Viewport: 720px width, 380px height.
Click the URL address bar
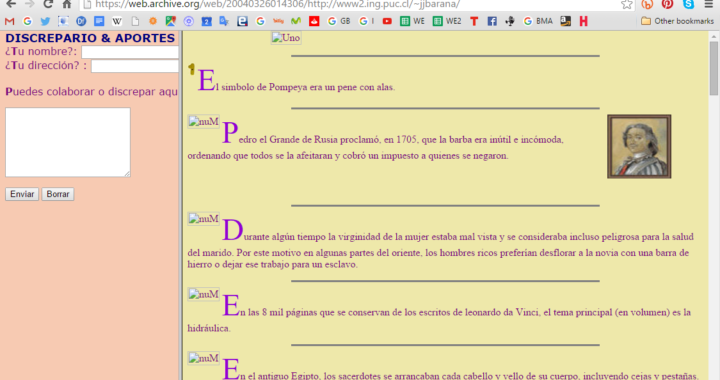tap(349, 5)
